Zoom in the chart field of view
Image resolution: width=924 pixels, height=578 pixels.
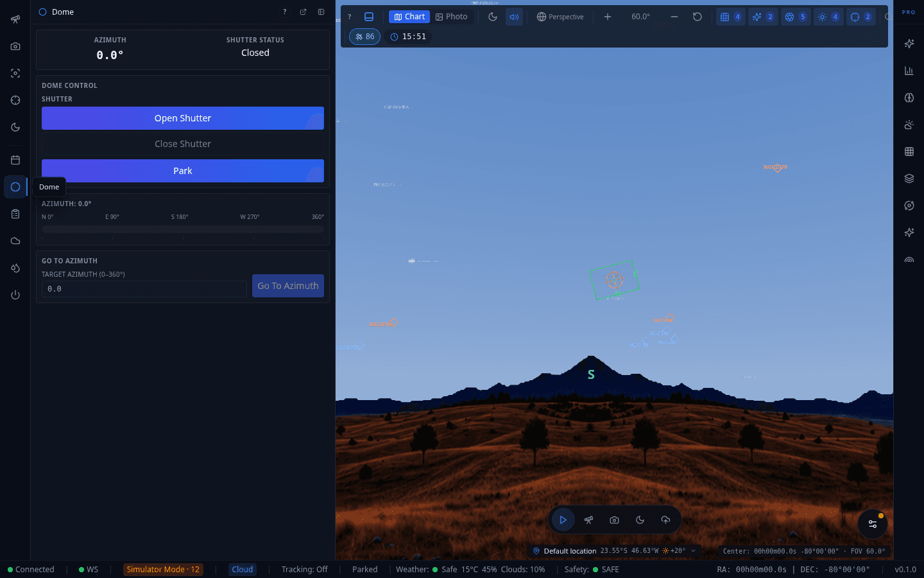(x=608, y=17)
